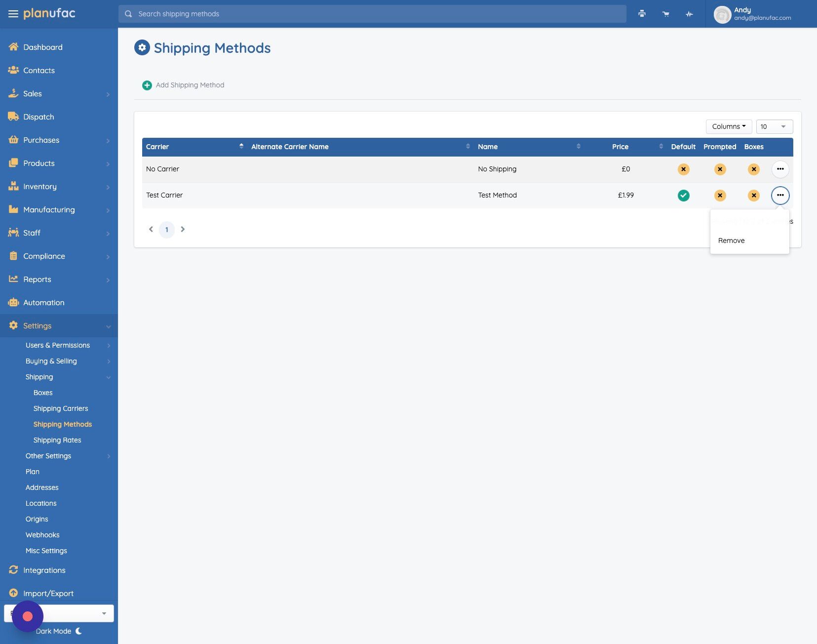Select Remove from the row context menu
The image size is (817, 644).
click(x=732, y=241)
